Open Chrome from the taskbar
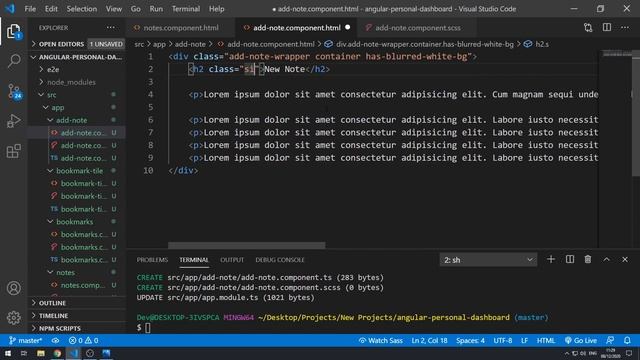Viewport: 640px width, 360px height. tap(57, 353)
